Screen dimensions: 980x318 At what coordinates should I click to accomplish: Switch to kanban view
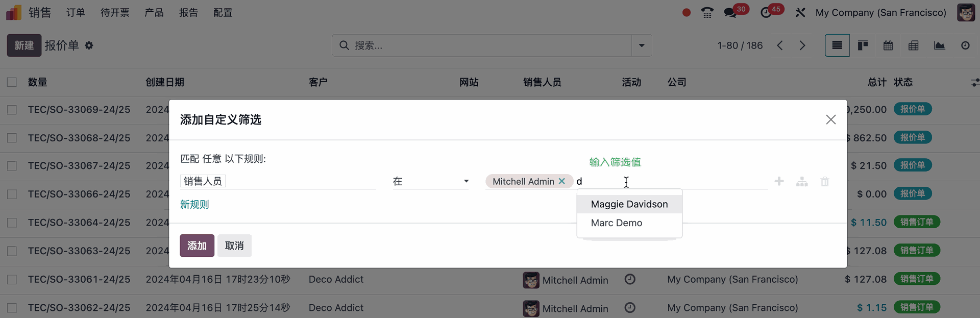(863, 45)
